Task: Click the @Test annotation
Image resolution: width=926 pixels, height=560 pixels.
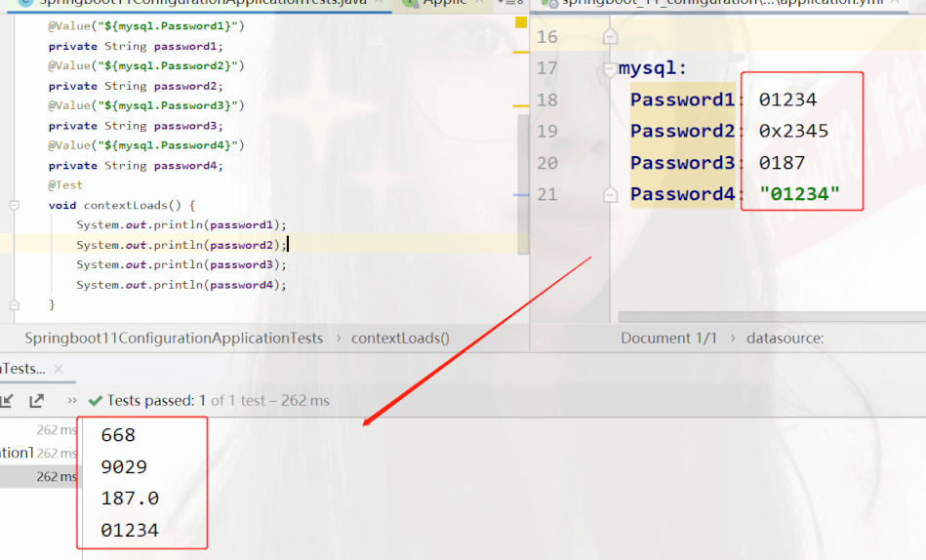Action: click(x=65, y=185)
